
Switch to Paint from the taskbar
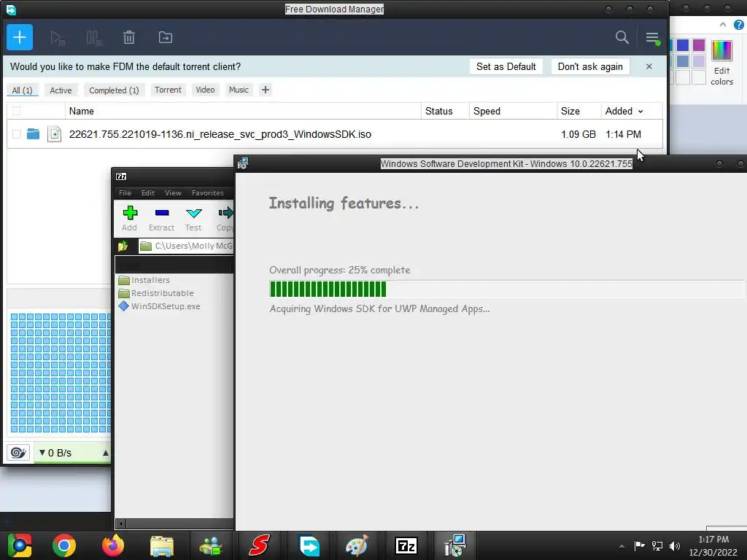357,545
